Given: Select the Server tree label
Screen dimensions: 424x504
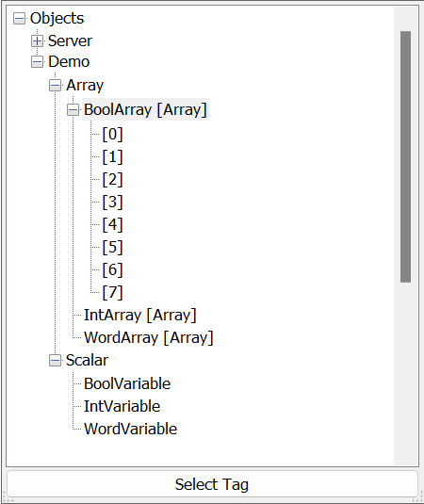Looking at the screenshot, I should 70,41.
